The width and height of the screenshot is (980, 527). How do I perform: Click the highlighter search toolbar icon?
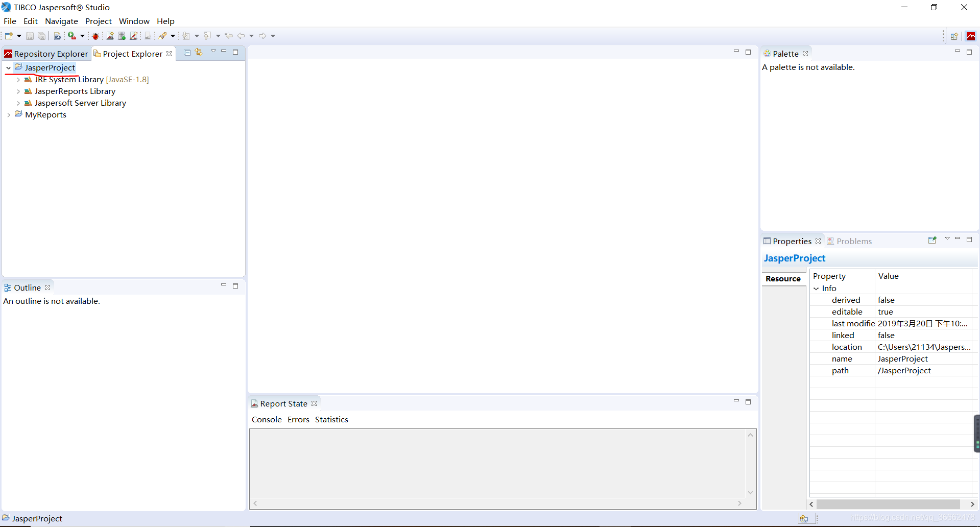(163, 36)
